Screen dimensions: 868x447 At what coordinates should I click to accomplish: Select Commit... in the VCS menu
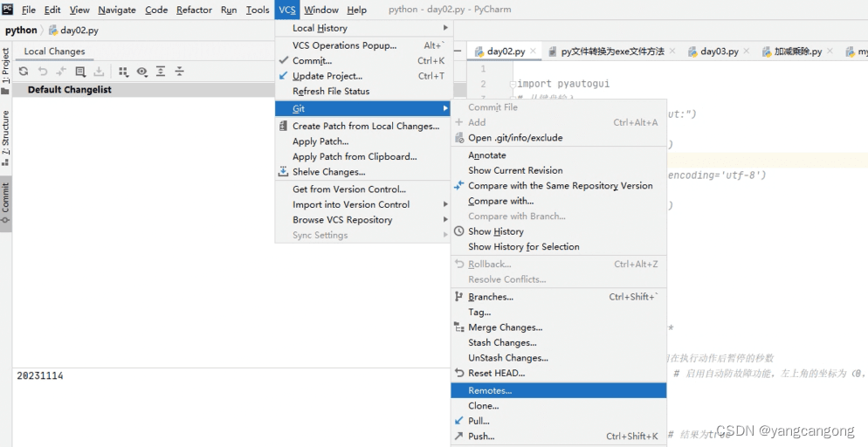click(363, 61)
